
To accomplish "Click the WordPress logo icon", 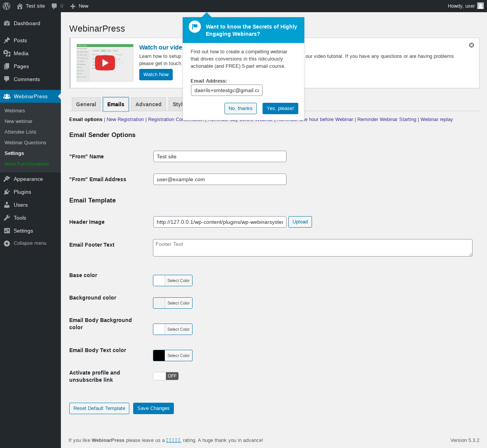I will pos(6,6).
